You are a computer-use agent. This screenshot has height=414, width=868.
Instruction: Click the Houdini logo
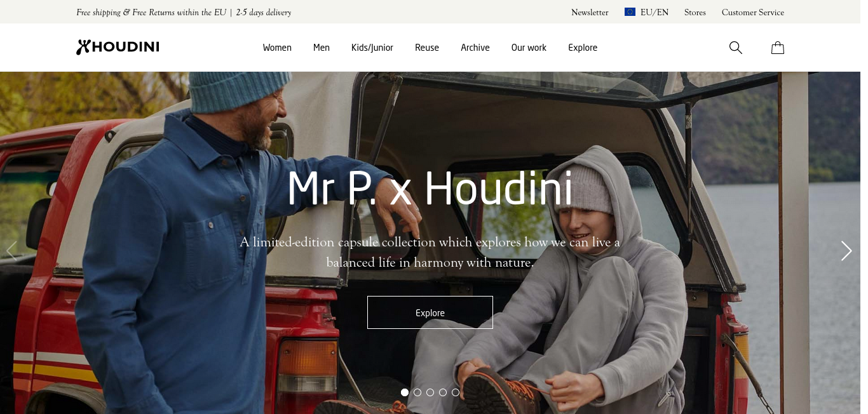click(x=118, y=47)
